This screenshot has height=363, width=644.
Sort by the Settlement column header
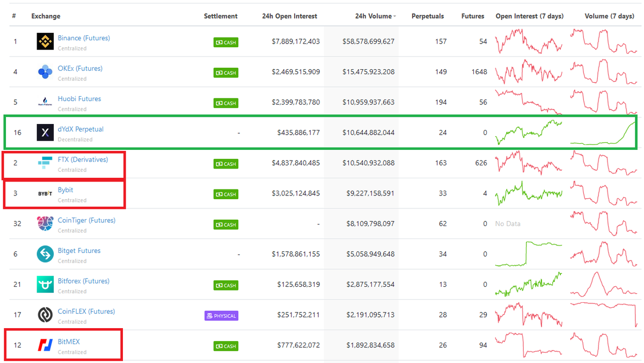221,16
